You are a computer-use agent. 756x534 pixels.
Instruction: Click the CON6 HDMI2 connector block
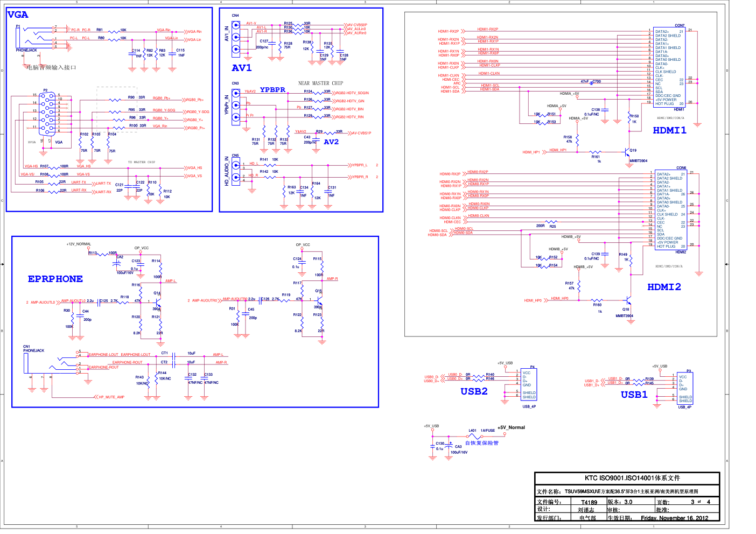(x=670, y=210)
